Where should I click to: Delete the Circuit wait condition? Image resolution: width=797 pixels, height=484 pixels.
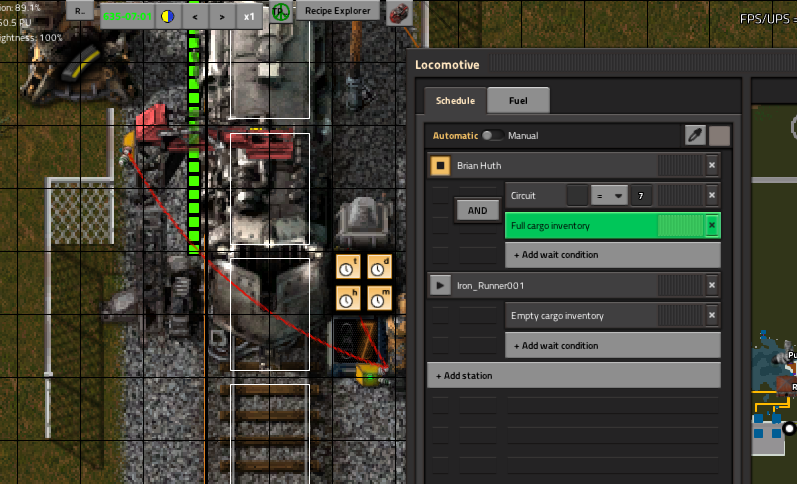[712, 196]
